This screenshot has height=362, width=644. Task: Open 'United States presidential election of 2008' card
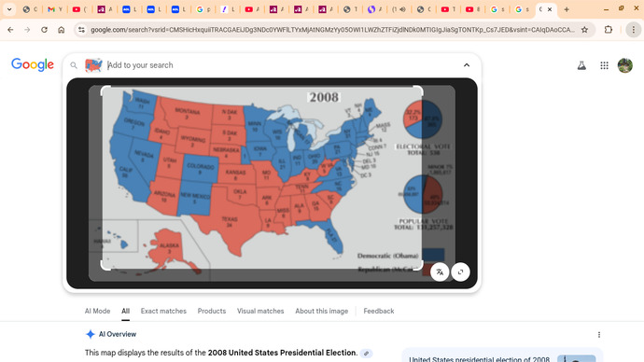click(502, 355)
